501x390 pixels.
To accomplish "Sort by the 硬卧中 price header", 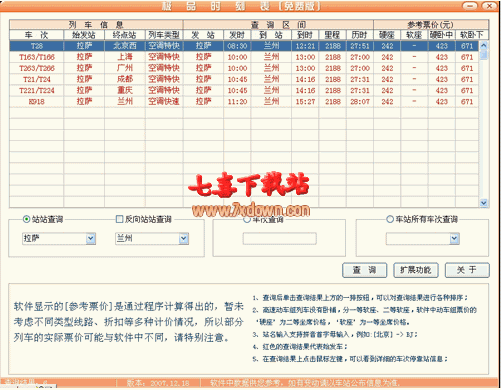I will tap(441, 35).
